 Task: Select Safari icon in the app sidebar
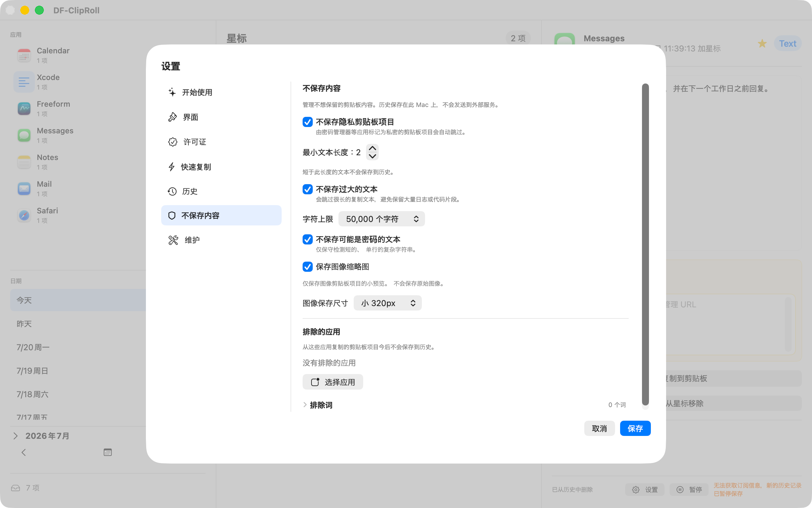click(x=24, y=215)
